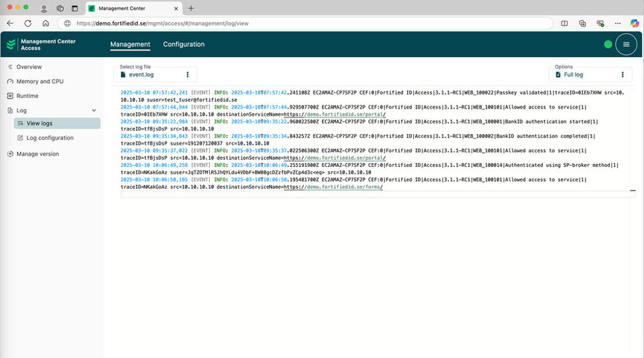Open the workspaces icon in tab bar
Image resolution: width=644 pixels, height=358 pixels.
[x=60, y=8]
